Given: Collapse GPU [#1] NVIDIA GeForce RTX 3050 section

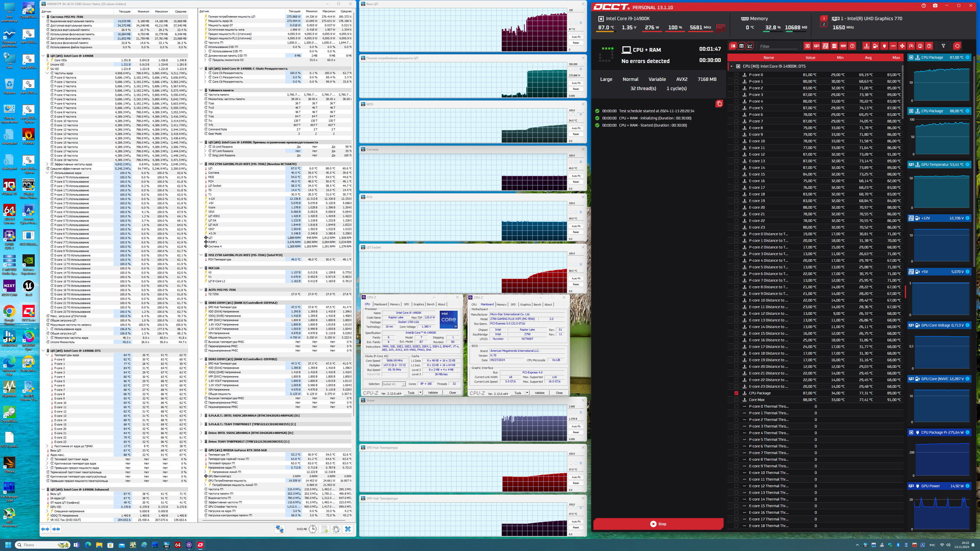Looking at the screenshot, I should click(201, 450).
